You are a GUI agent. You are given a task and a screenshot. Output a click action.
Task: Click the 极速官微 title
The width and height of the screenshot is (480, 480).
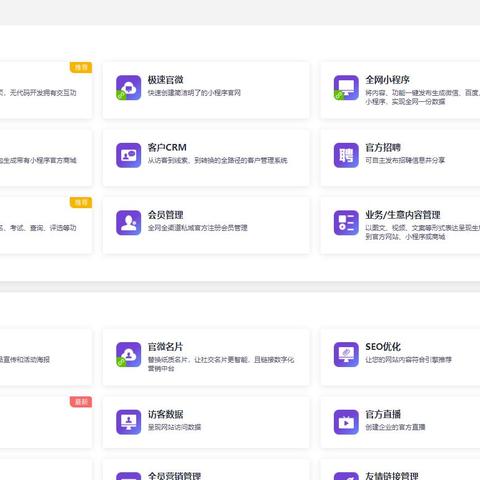(x=166, y=80)
